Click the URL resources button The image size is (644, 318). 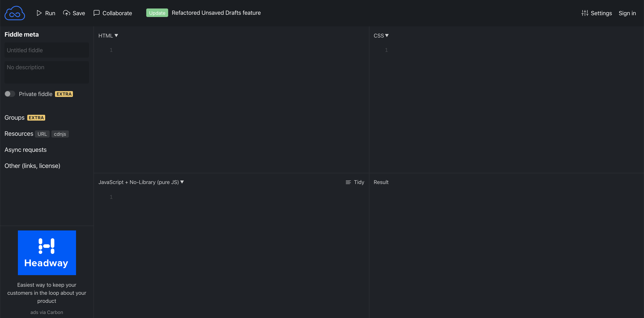pos(42,134)
